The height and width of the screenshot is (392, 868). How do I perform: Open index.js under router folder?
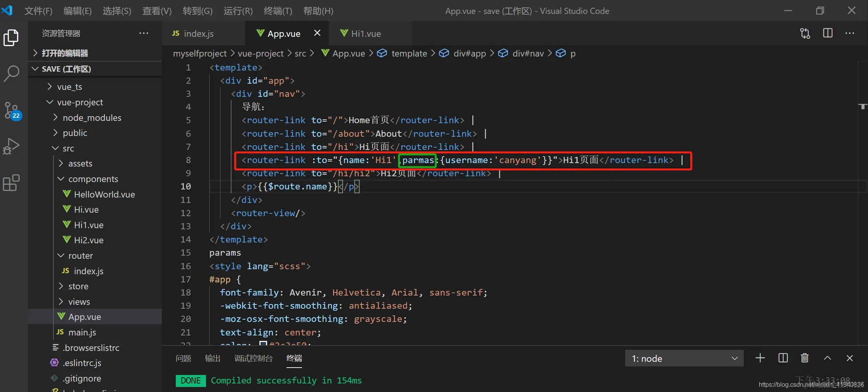click(89, 271)
